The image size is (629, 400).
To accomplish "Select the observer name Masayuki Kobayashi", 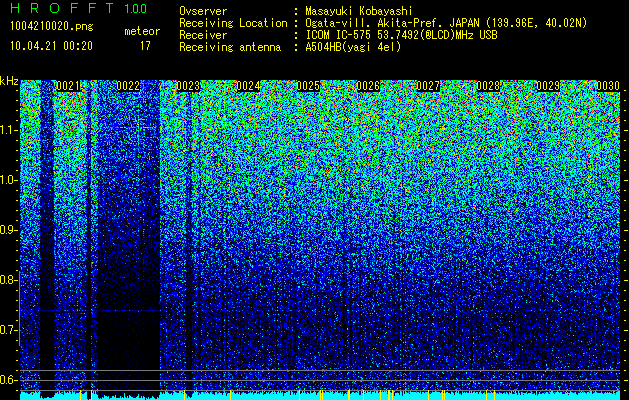I will pos(359,11).
